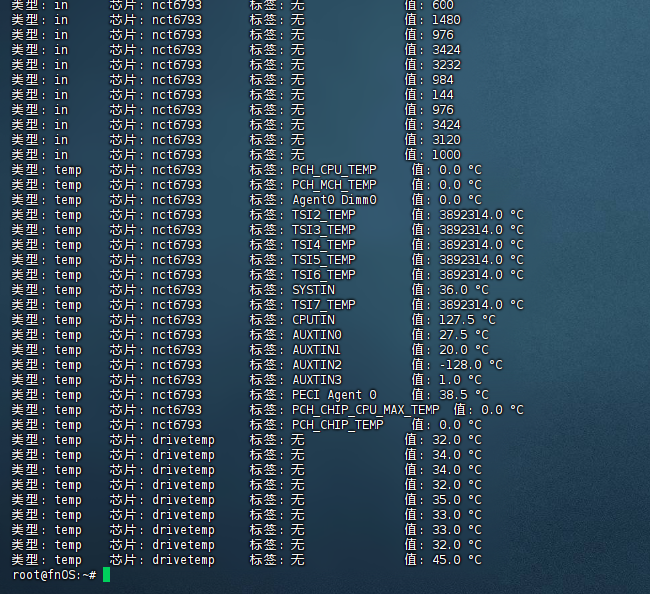
Task: Select the value 3120
Action: pyautogui.click(x=446, y=140)
